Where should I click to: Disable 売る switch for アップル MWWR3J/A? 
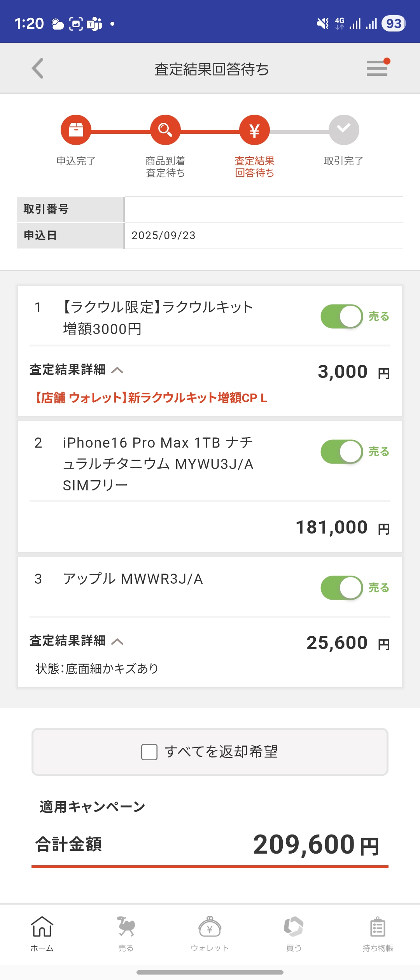point(342,588)
